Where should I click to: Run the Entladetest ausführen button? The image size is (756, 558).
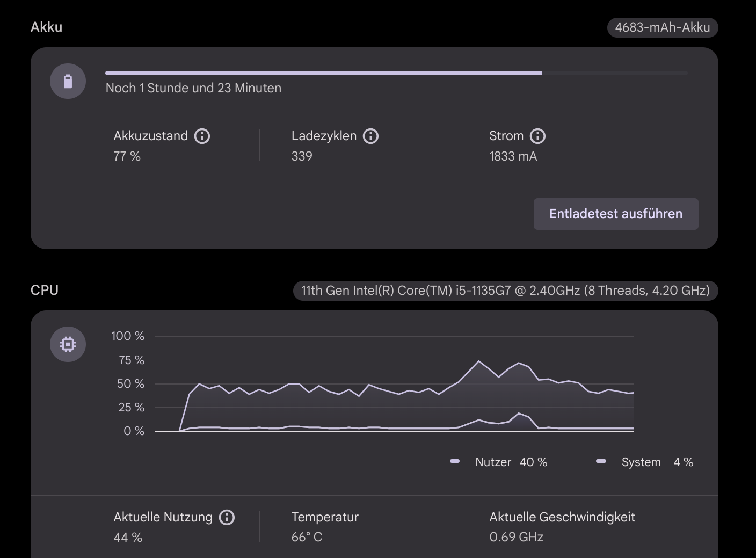pyautogui.click(x=615, y=214)
